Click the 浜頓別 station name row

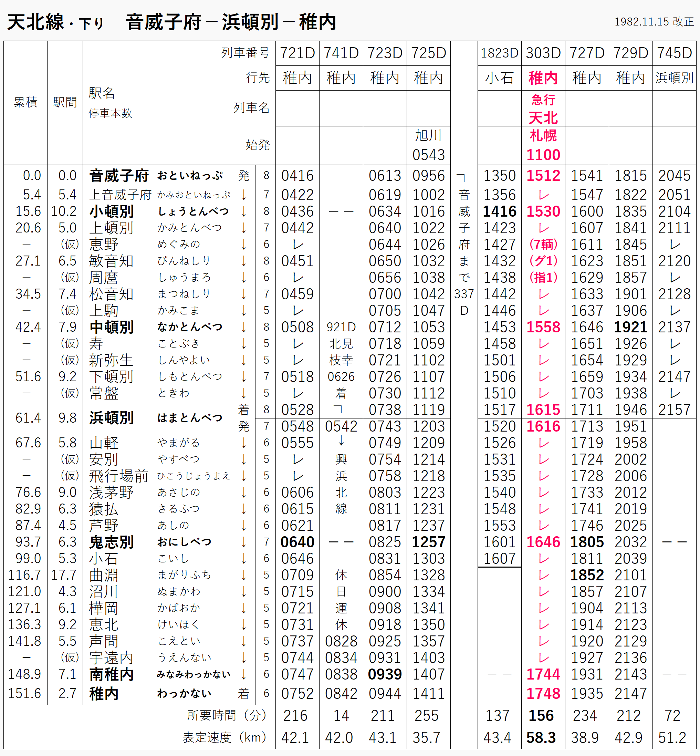(111, 418)
